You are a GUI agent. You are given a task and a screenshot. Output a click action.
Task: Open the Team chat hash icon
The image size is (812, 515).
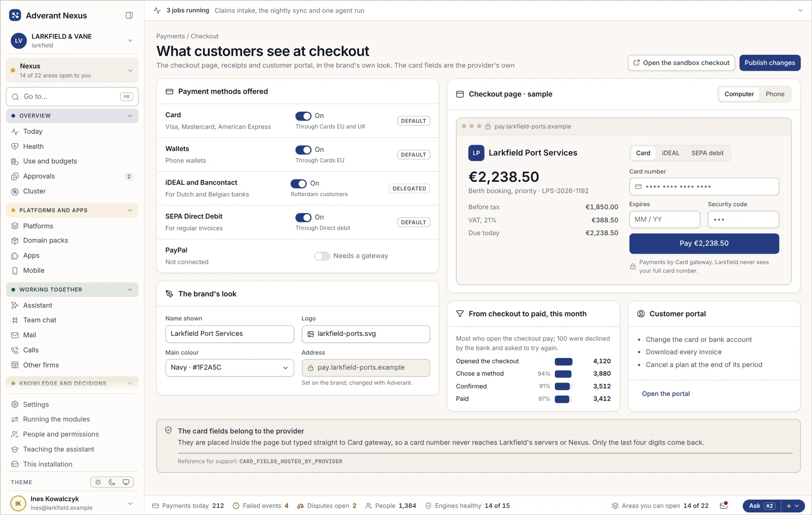click(x=15, y=320)
